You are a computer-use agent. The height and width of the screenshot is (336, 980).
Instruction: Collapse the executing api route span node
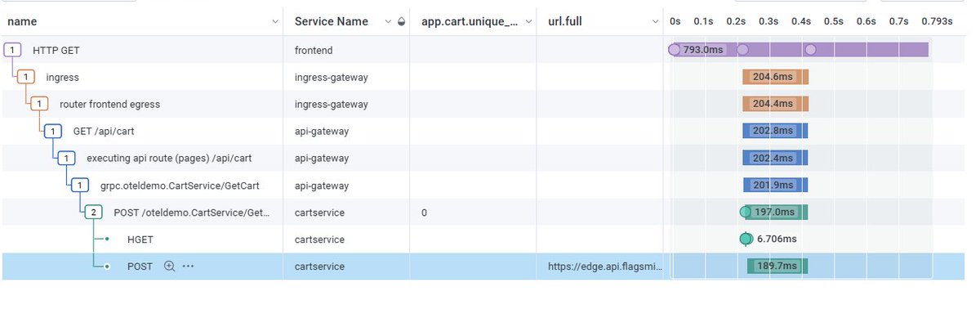click(x=67, y=158)
